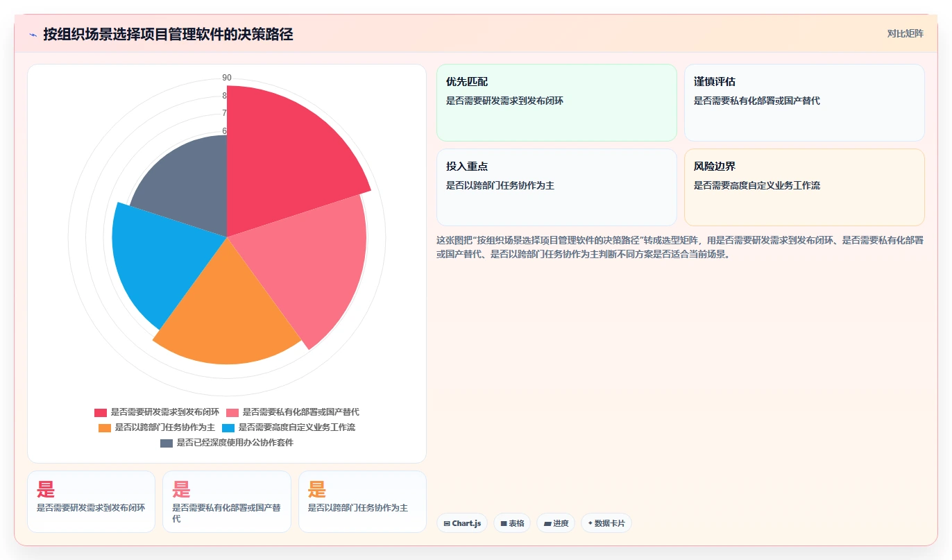Click the 表格 chip icon
The image size is (952, 560).
click(504, 524)
